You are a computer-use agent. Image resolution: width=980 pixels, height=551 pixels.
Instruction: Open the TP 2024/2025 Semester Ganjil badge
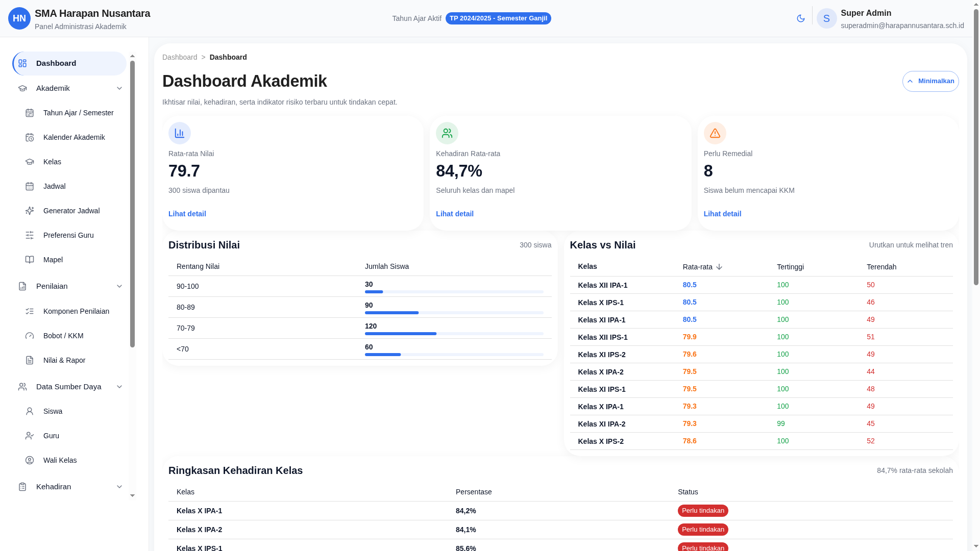[498, 18]
